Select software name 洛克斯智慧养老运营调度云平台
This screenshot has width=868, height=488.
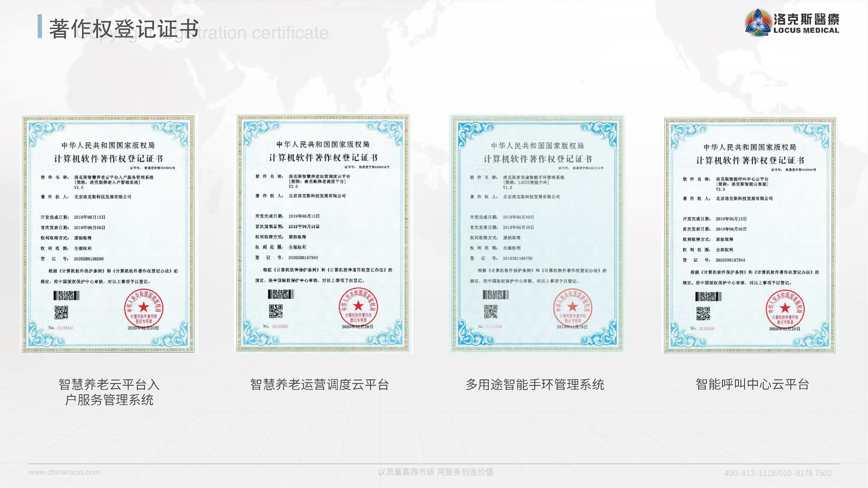point(319,176)
